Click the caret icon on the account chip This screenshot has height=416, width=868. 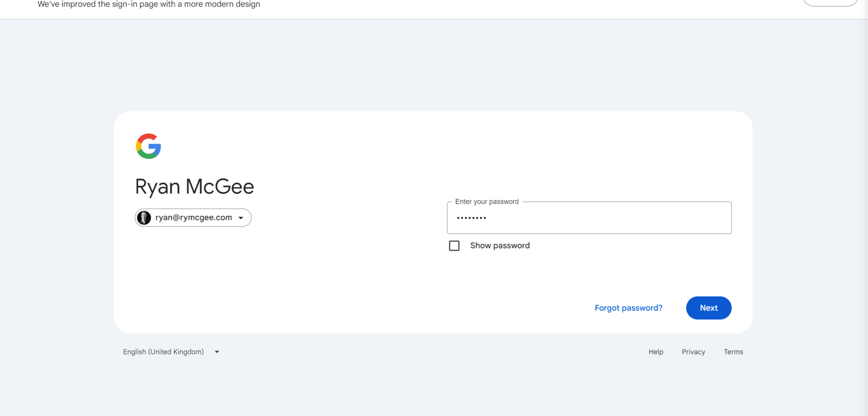point(241,217)
